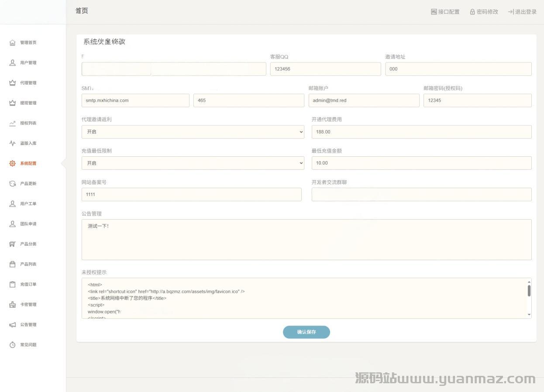Click the home icon beside 管理首页
This screenshot has width=544, height=392.
(x=13, y=43)
